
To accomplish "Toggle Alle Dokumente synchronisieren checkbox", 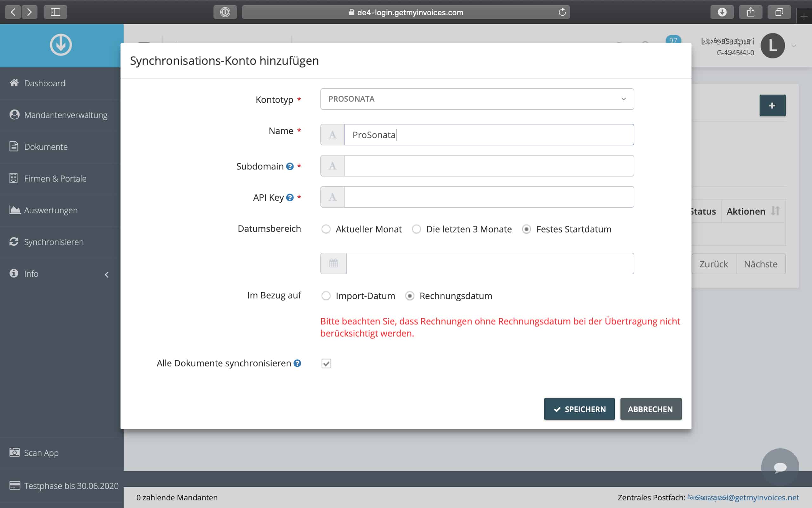I will coord(326,364).
